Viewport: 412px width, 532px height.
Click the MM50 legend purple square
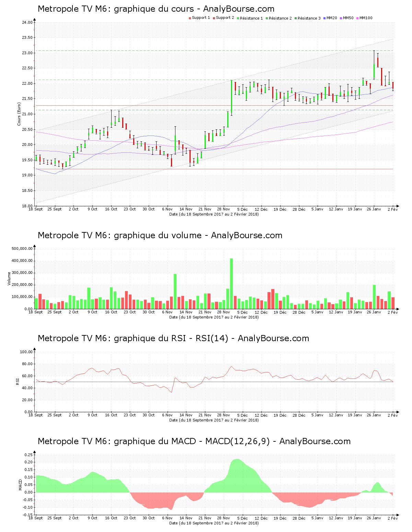(x=341, y=18)
